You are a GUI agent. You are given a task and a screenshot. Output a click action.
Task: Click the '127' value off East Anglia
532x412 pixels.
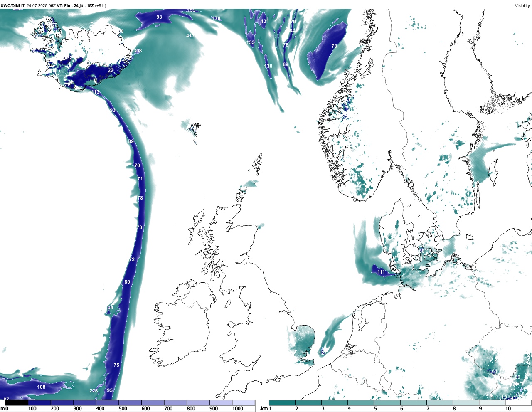(x=323, y=353)
